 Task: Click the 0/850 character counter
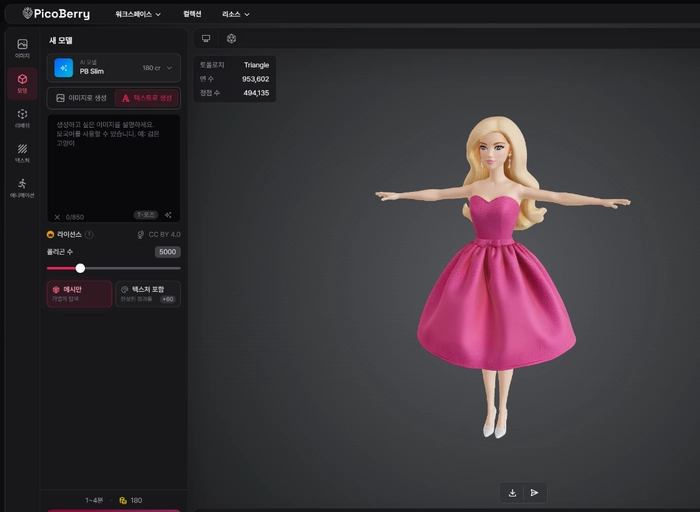(x=75, y=217)
